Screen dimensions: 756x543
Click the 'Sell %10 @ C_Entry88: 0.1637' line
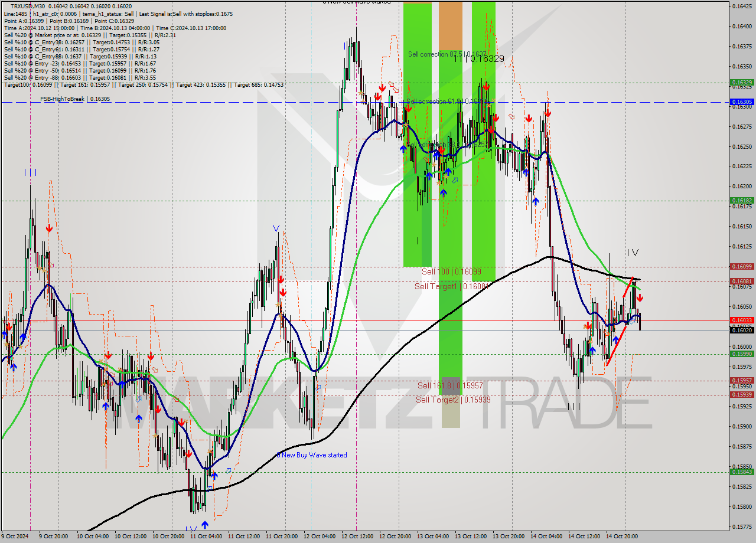pos(80,56)
